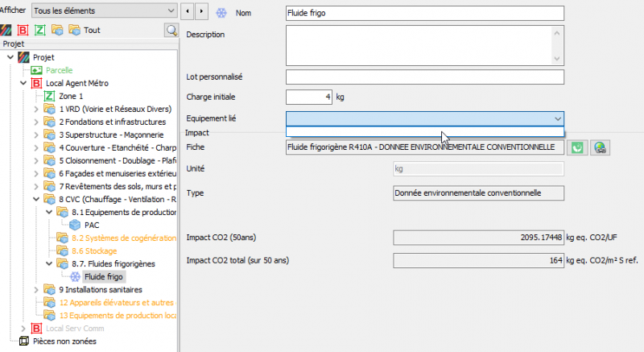
Task: Click the green fiche selection icon
Action: click(x=576, y=147)
